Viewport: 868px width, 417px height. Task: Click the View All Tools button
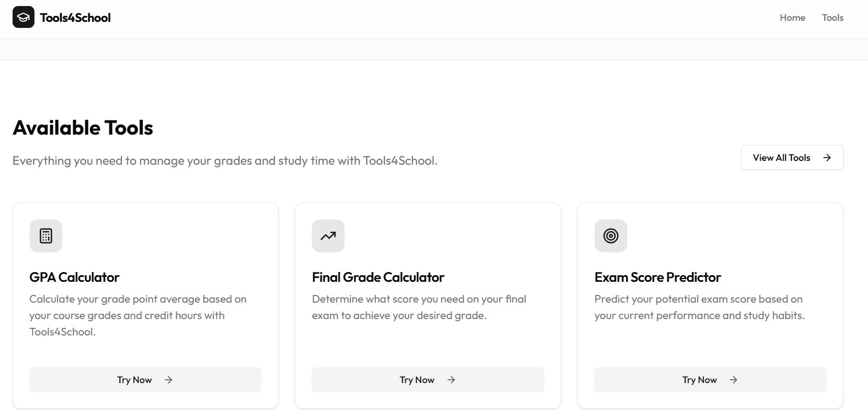click(x=792, y=158)
